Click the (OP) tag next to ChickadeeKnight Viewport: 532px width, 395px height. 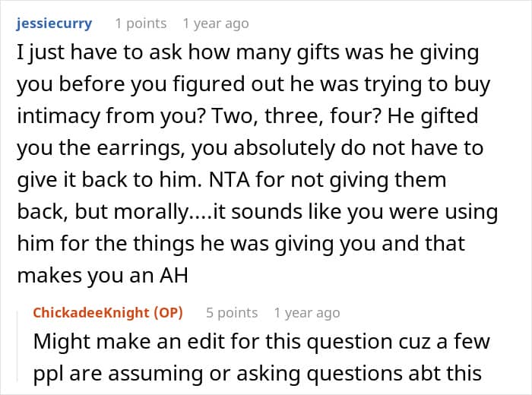tap(168, 312)
